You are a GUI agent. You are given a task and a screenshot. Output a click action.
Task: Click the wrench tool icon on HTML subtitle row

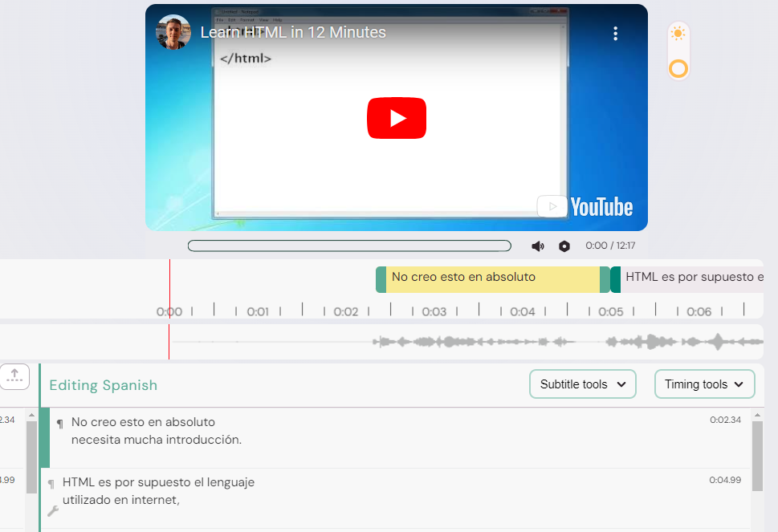tap(53, 510)
